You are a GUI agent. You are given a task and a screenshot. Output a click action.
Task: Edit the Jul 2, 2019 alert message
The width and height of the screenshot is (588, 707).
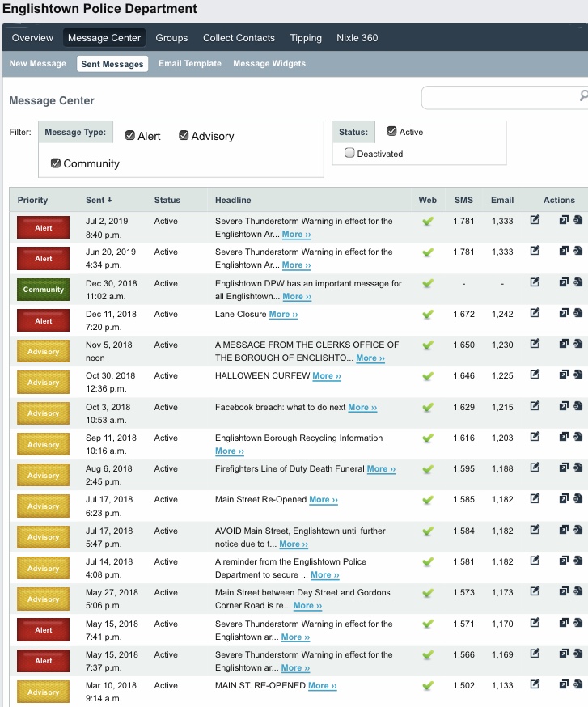[535, 220]
